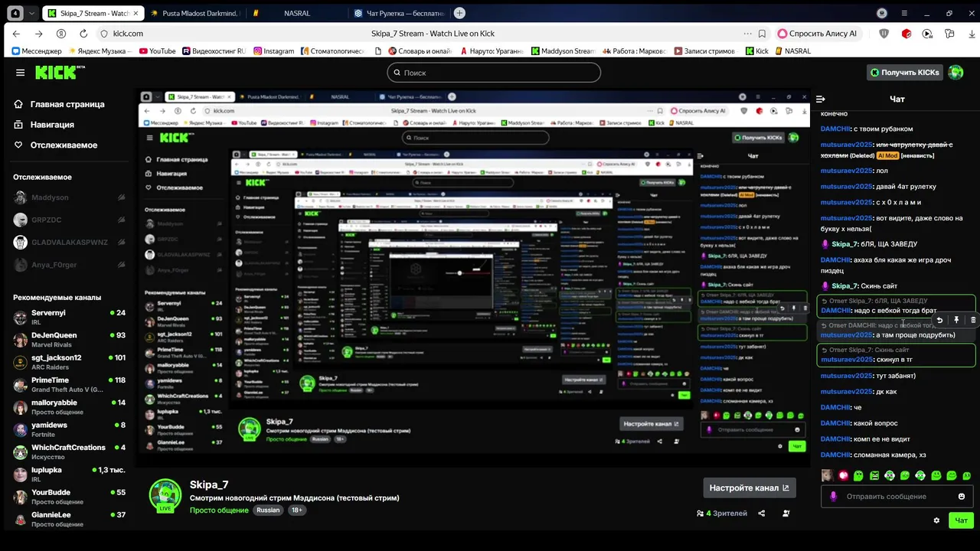
Task: Open recommended channel GiannieLee
Action: (x=69, y=518)
